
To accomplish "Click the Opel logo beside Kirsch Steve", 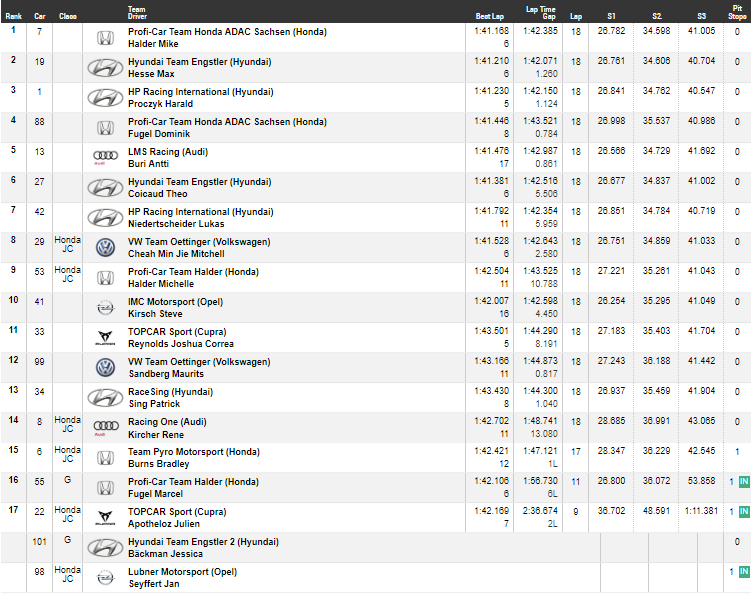I will tap(105, 308).
